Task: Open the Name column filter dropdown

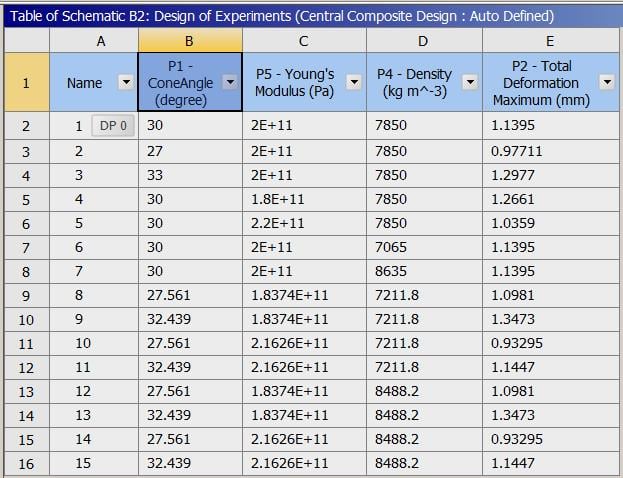Action: coord(126,82)
